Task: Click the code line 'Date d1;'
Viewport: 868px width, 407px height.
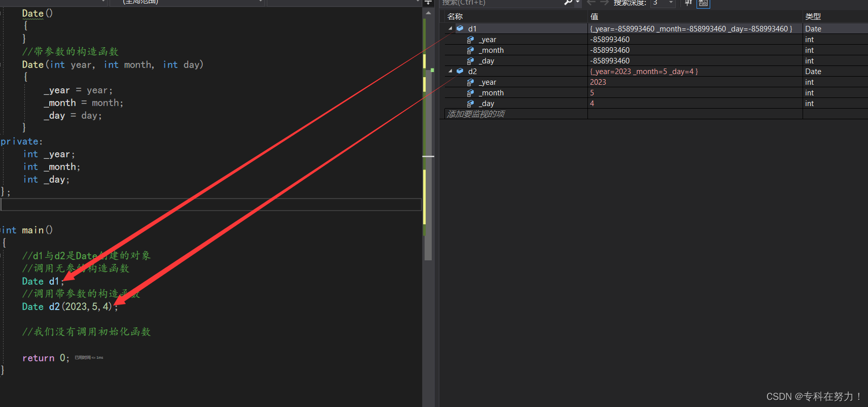Action: point(43,281)
